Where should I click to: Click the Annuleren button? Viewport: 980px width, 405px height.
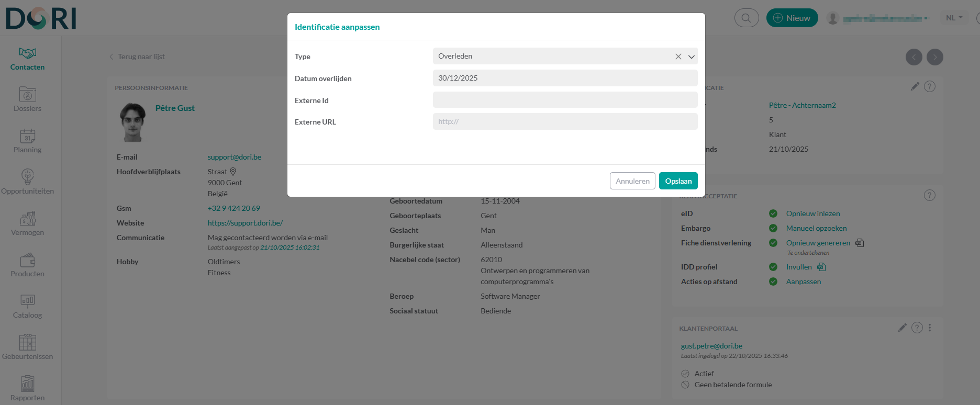tap(632, 181)
